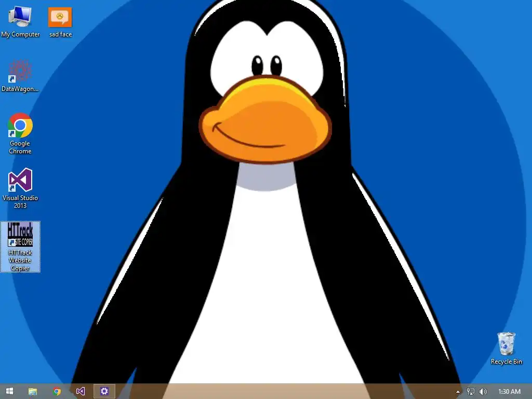The image size is (532, 399).
Task: Open the Windows Start button
Action: click(x=9, y=391)
